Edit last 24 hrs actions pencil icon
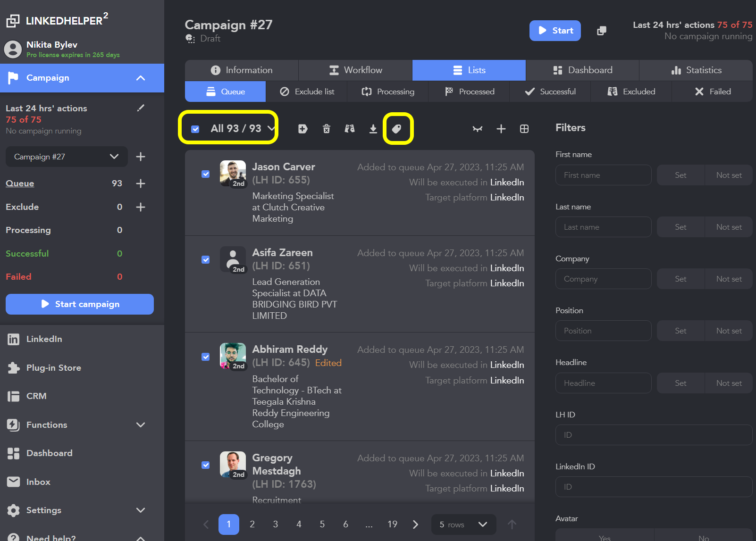This screenshot has height=541, width=756. [x=141, y=108]
